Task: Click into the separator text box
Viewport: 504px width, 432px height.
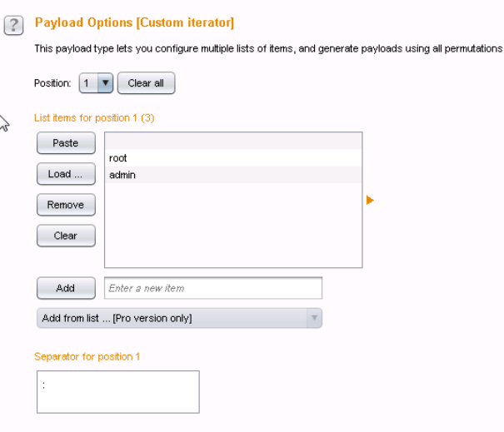Action: click(118, 392)
